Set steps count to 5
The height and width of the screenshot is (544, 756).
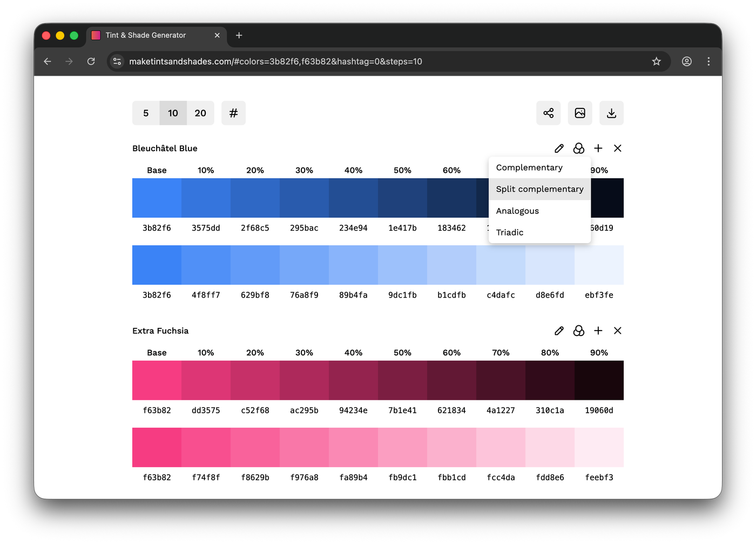tap(145, 113)
